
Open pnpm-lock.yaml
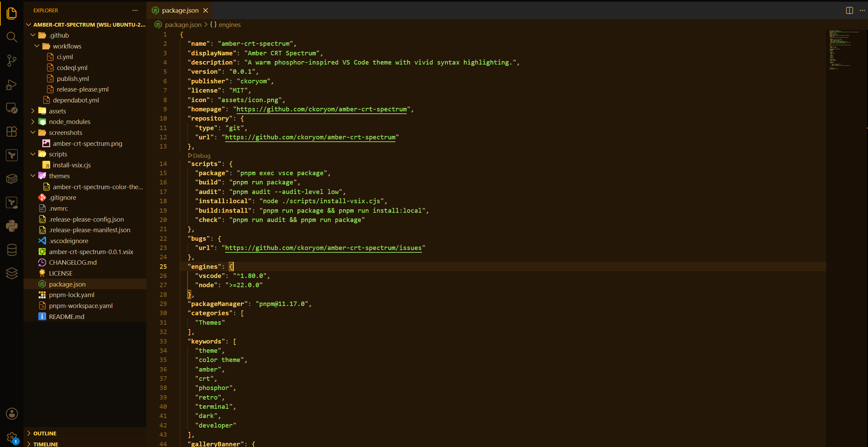pyautogui.click(x=85, y=295)
